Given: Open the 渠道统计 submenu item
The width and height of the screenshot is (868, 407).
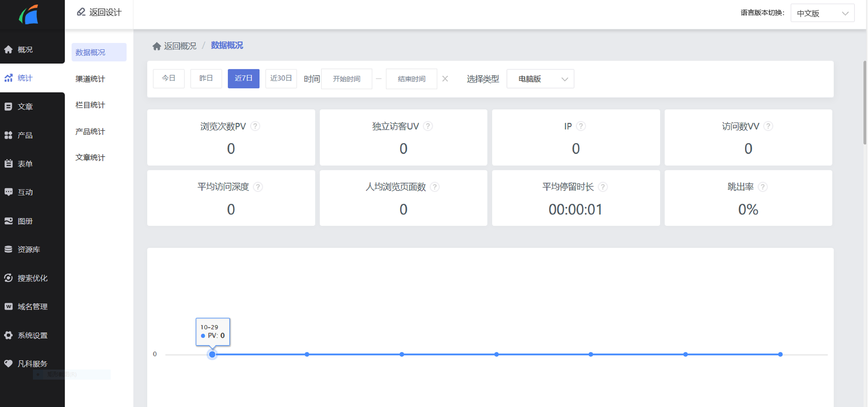Looking at the screenshot, I should [90, 79].
